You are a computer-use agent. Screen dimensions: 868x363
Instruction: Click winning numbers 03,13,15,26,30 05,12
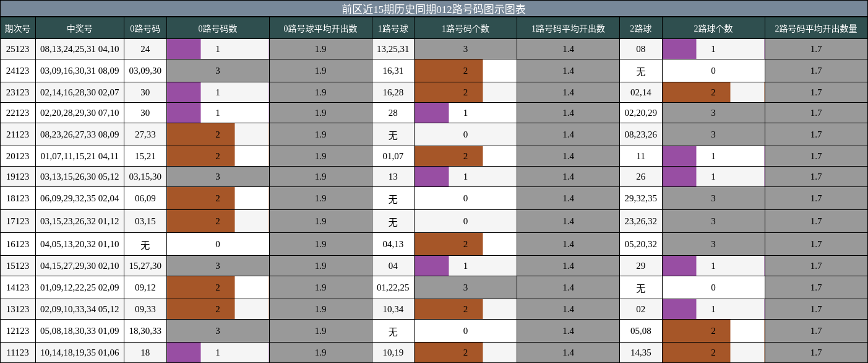80,177
